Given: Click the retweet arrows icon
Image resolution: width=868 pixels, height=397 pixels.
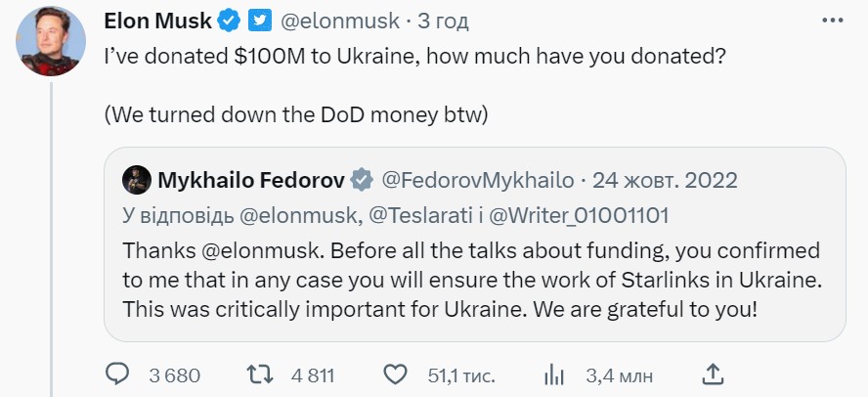Looking at the screenshot, I should pyautogui.click(x=258, y=375).
